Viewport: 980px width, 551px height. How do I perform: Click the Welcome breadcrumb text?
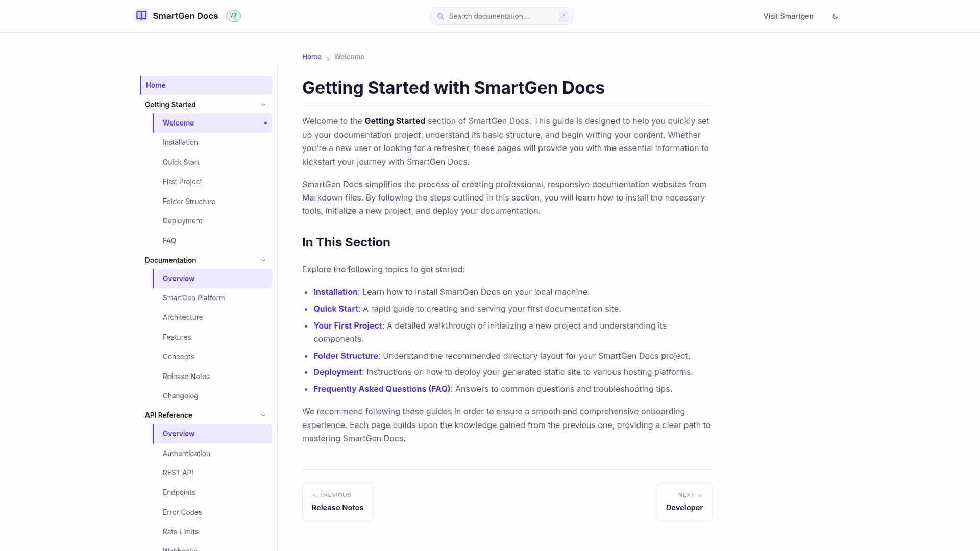[x=349, y=57]
